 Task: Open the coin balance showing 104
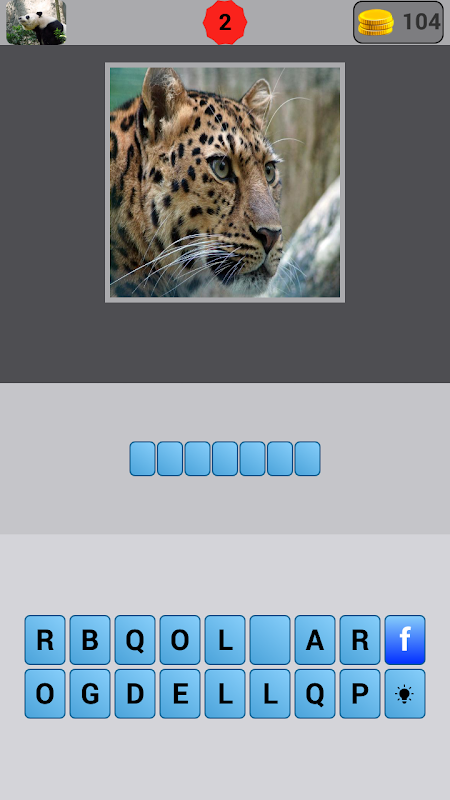[398, 22]
